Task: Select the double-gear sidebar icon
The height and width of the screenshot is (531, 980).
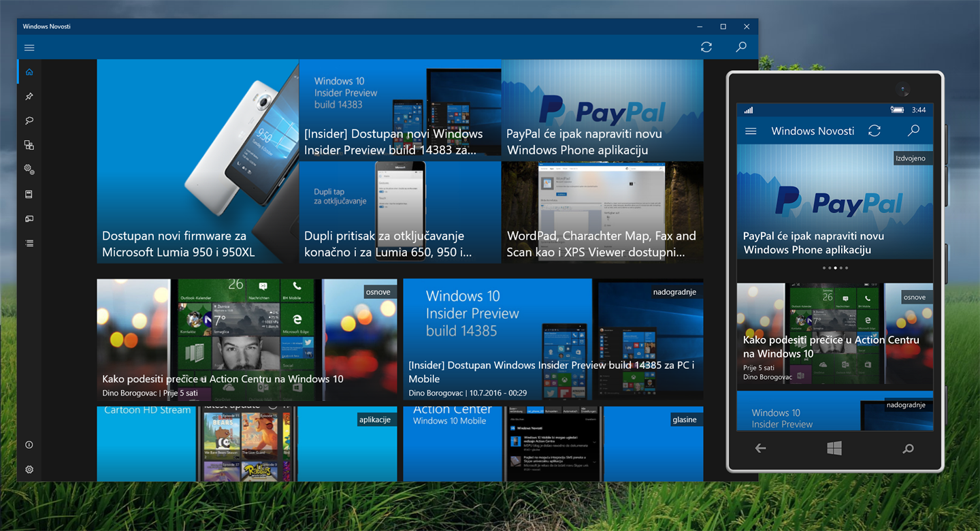Action: tap(29, 170)
